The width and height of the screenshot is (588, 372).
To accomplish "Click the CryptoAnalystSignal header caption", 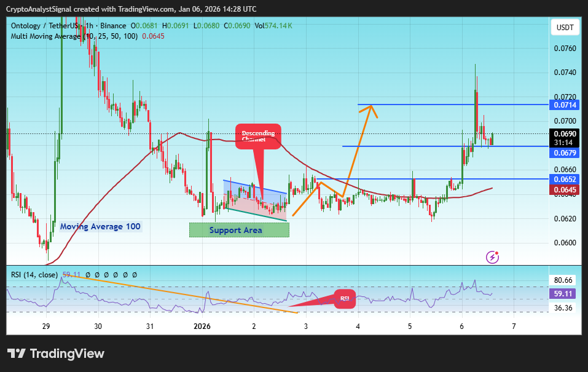I will tap(131, 9).
